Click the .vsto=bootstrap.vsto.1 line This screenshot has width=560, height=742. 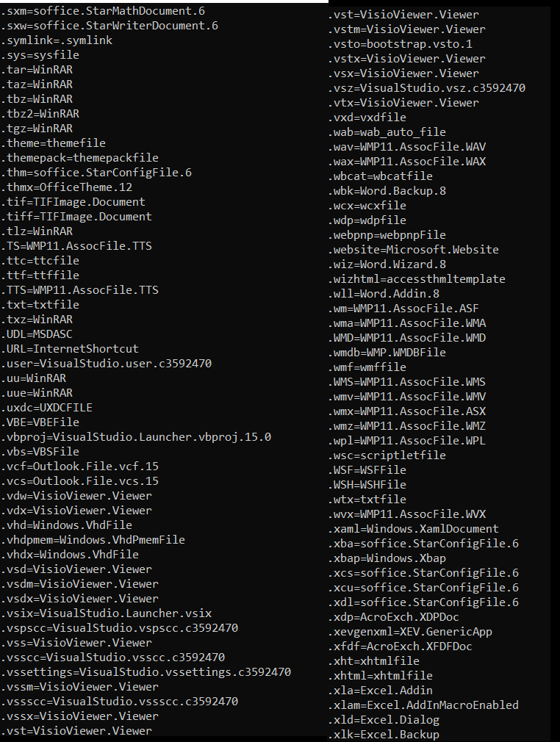[x=401, y=44]
